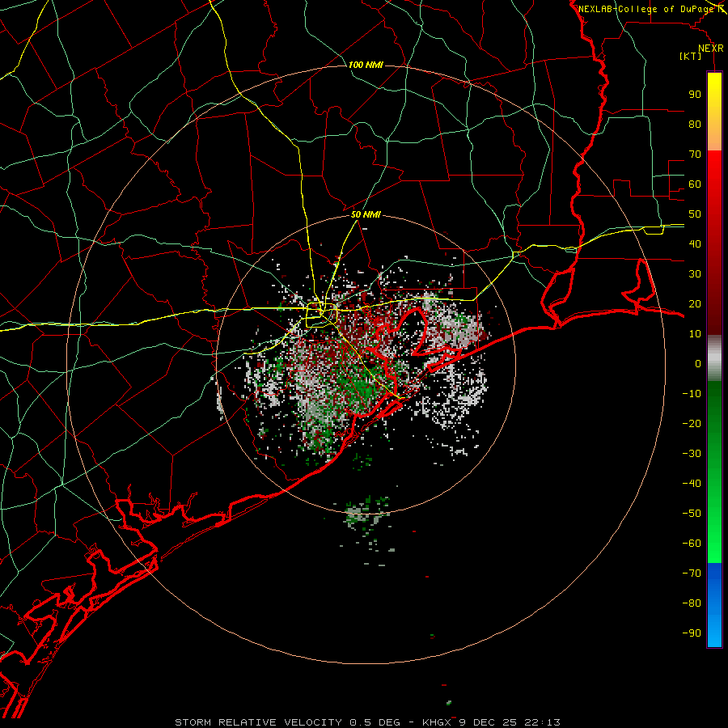This screenshot has width=728, height=728.
Task: Click the [KT] units label above the scale
Action: [691, 56]
